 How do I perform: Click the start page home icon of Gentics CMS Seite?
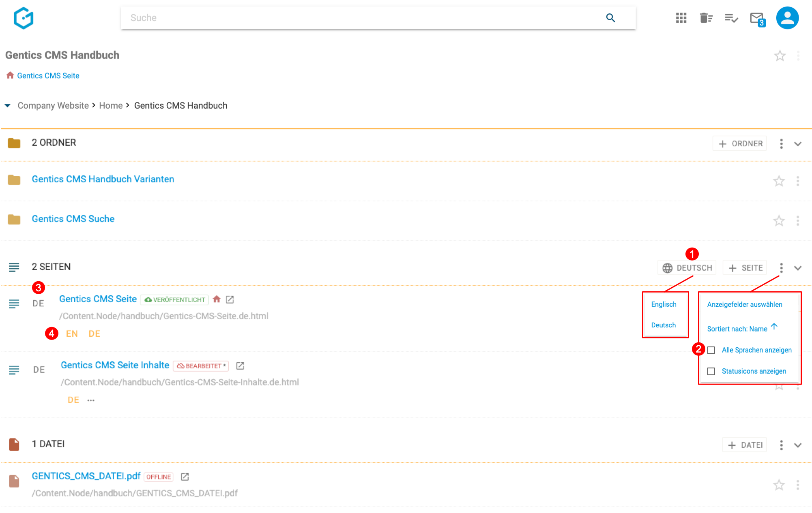[x=217, y=299]
